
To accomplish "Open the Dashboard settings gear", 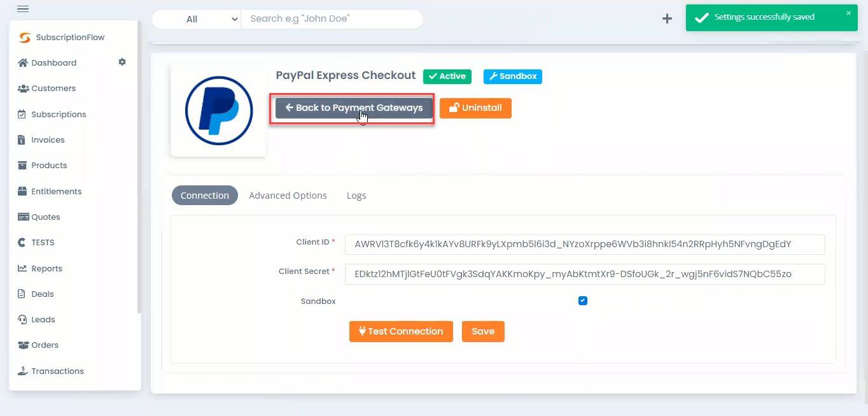I will pos(122,62).
